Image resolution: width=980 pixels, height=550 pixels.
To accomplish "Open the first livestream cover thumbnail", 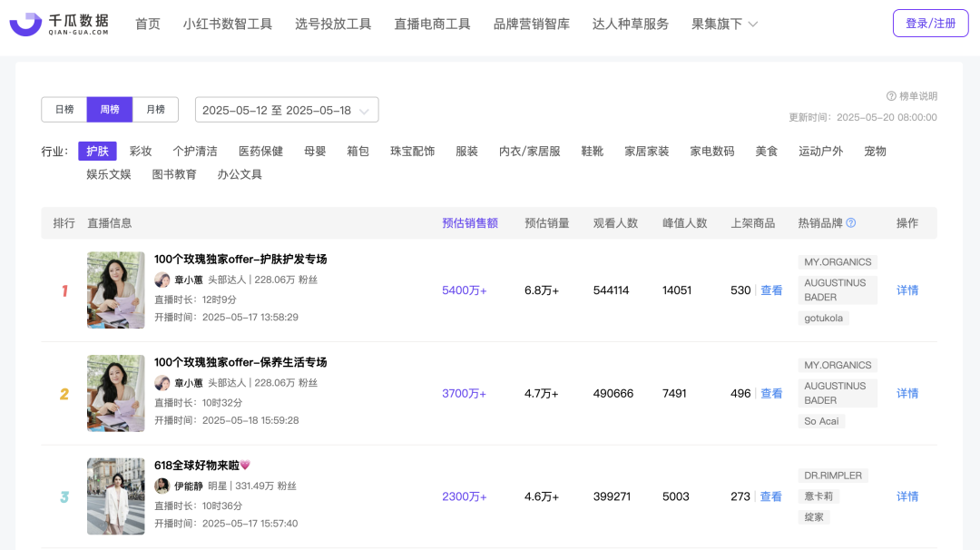I will [x=115, y=290].
